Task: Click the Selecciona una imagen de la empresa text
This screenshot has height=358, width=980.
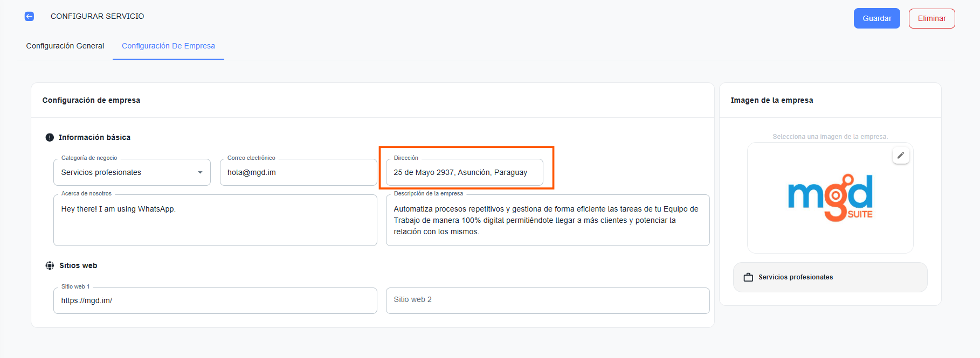Action: (x=830, y=137)
